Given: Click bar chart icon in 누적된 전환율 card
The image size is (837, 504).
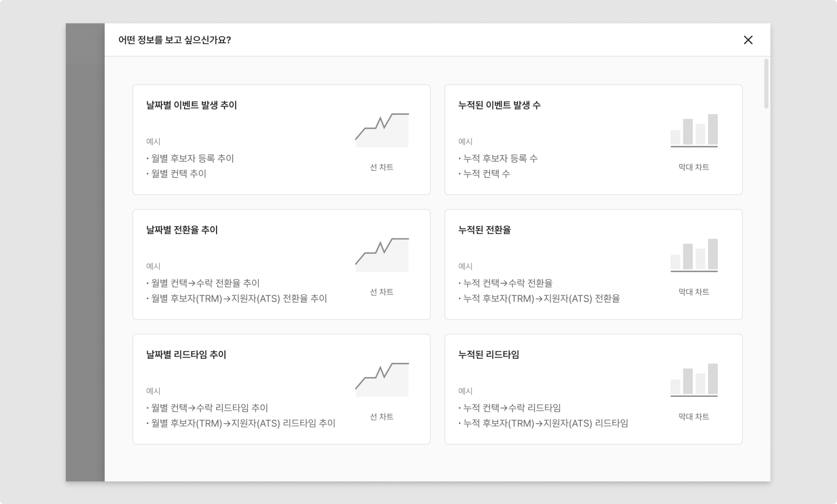Looking at the screenshot, I should click(694, 255).
